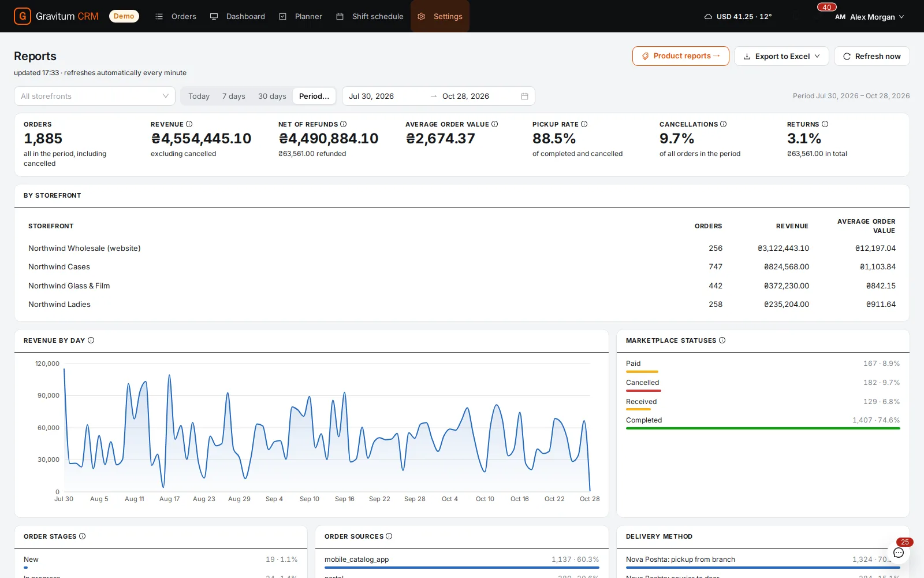
Task: Expand the Export to Excel dropdown
Action: tap(781, 56)
